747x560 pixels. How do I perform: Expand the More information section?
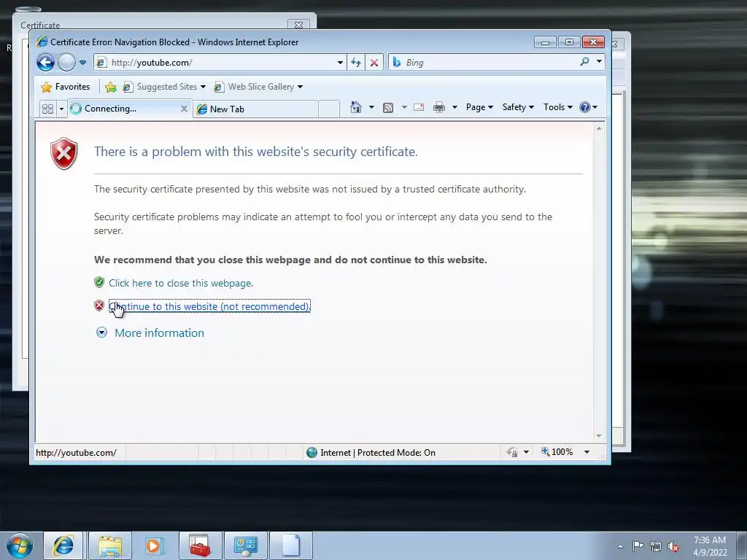click(101, 332)
